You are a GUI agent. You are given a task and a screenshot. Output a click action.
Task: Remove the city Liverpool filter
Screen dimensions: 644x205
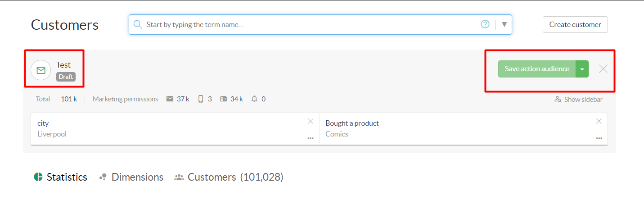[311, 121]
